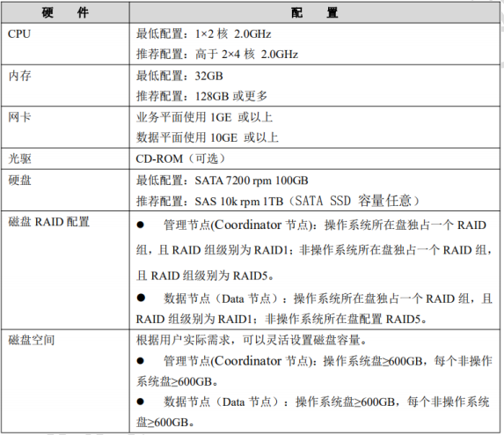The height and width of the screenshot is (435, 504).
Task: Select the SATA 7200 rpm 100GB line
Action: pyautogui.click(x=222, y=181)
